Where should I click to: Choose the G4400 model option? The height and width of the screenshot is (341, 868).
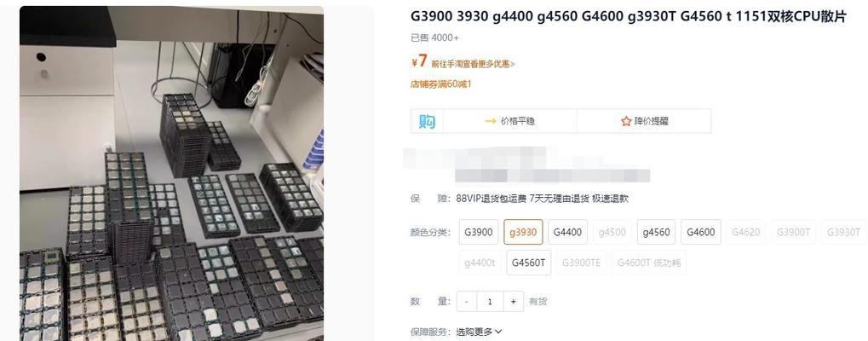pyautogui.click(x=568, y=232)
